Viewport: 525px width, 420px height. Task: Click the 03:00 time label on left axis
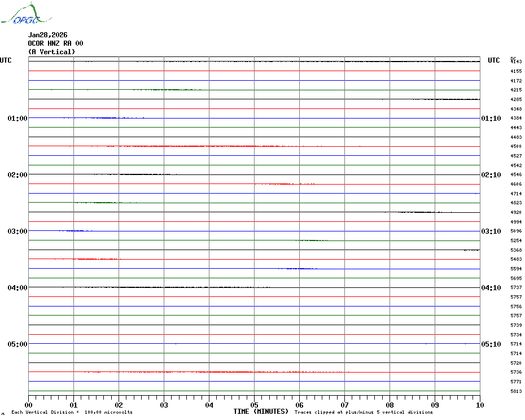tap(17, 231)
